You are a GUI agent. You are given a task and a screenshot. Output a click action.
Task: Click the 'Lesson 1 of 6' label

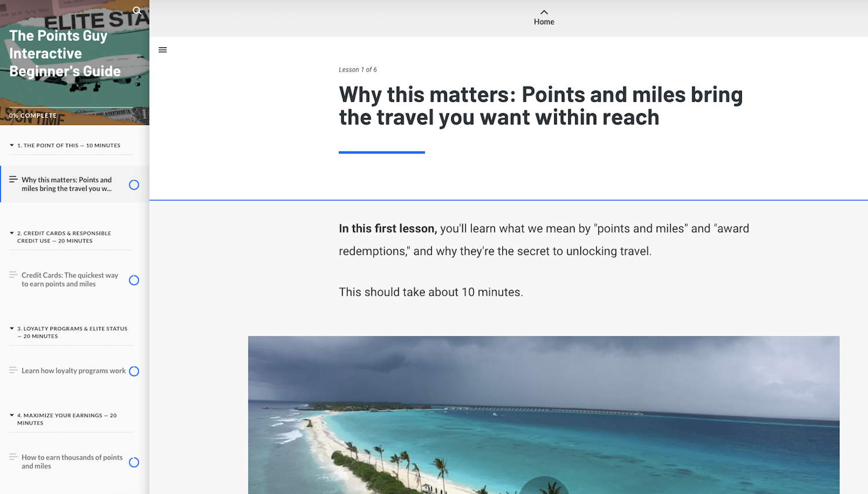point(358,69)
